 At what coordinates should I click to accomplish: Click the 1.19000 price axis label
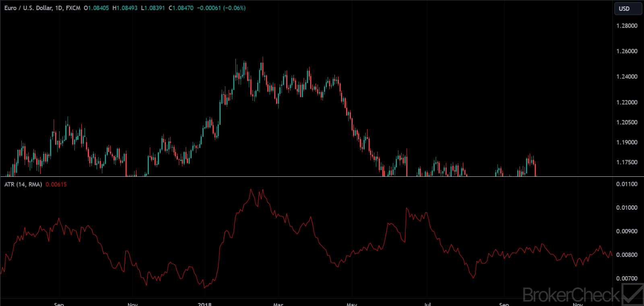tap(627, 143)
